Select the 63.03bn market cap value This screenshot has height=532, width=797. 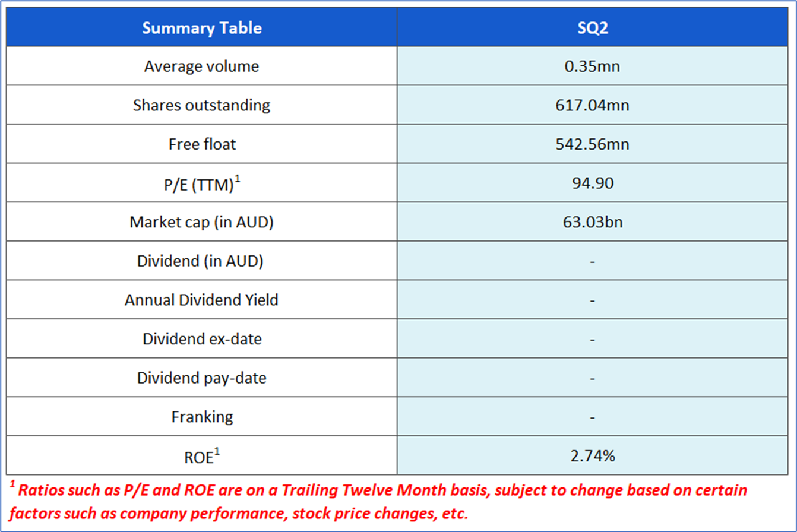[592, 222]
